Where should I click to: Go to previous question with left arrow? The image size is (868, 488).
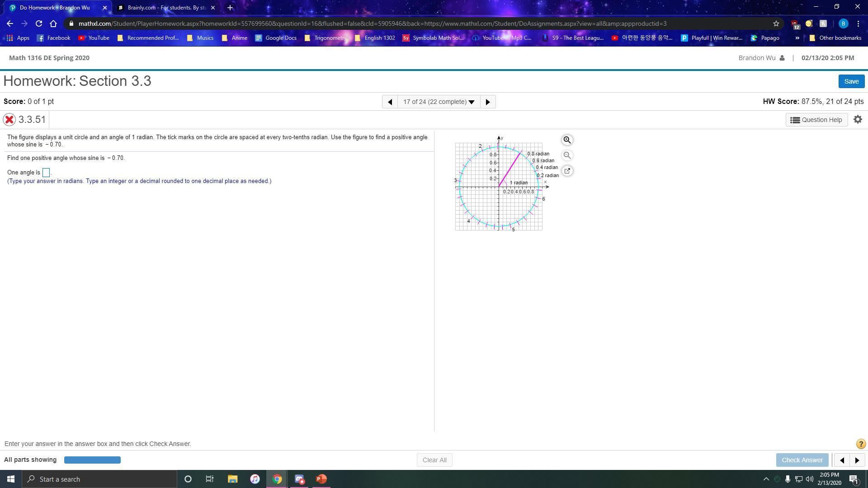coord(390,102)
